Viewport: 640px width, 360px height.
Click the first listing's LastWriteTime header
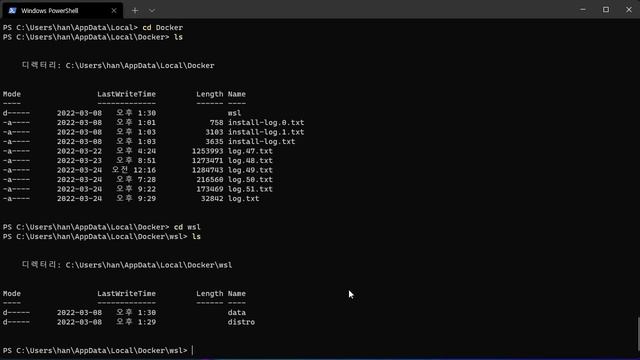(x=127, y=94)
